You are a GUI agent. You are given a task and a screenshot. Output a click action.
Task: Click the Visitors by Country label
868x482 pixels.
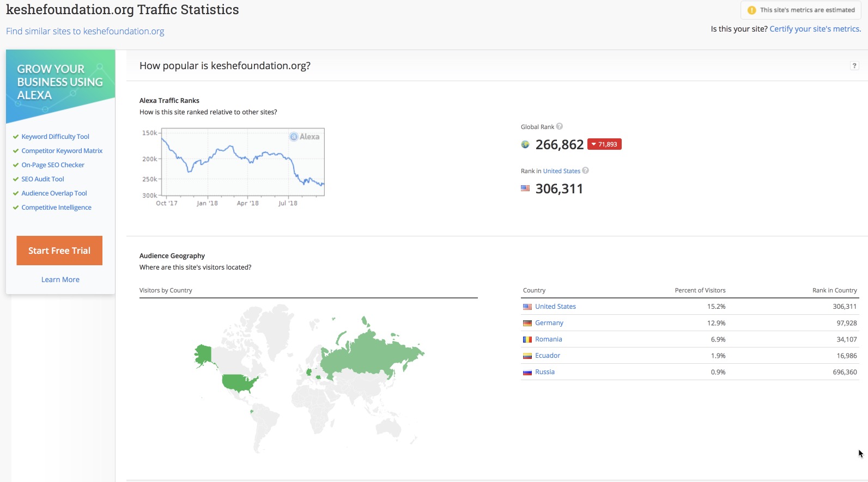[166, 290]
